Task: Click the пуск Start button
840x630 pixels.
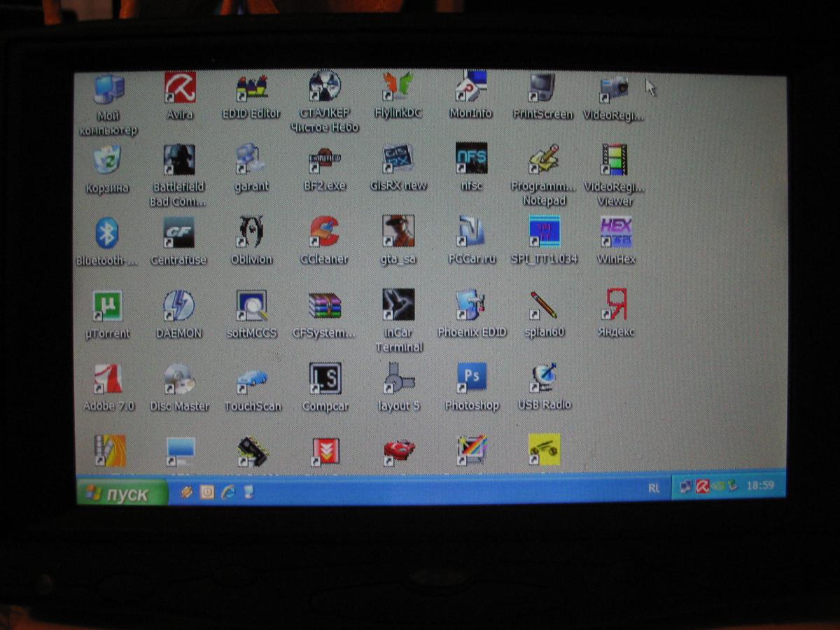Action: click(122, 493)
